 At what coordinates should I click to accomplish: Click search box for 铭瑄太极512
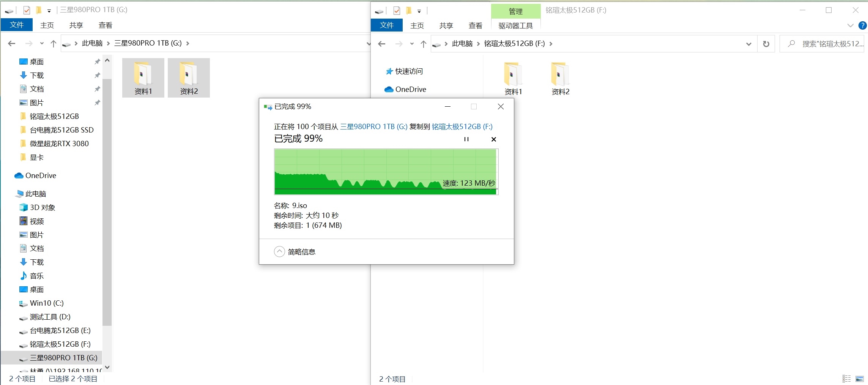[x=822, y=44]
